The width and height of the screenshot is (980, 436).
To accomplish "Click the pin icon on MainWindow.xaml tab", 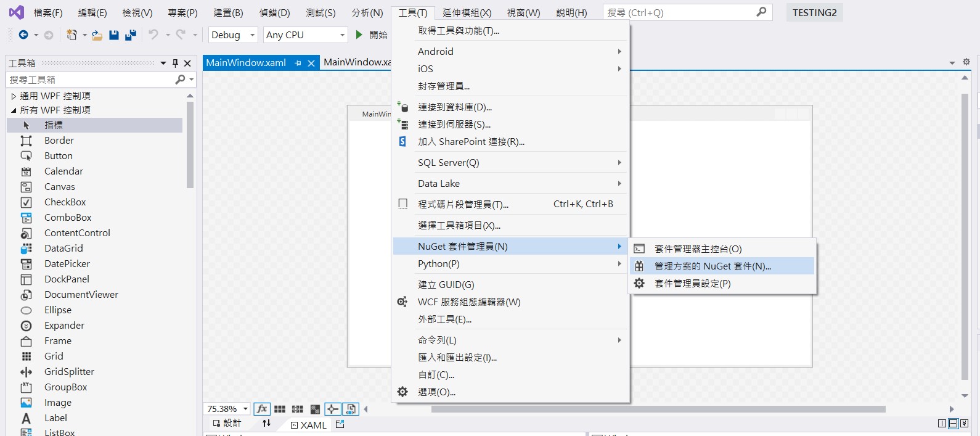I will tap(298, 63).
